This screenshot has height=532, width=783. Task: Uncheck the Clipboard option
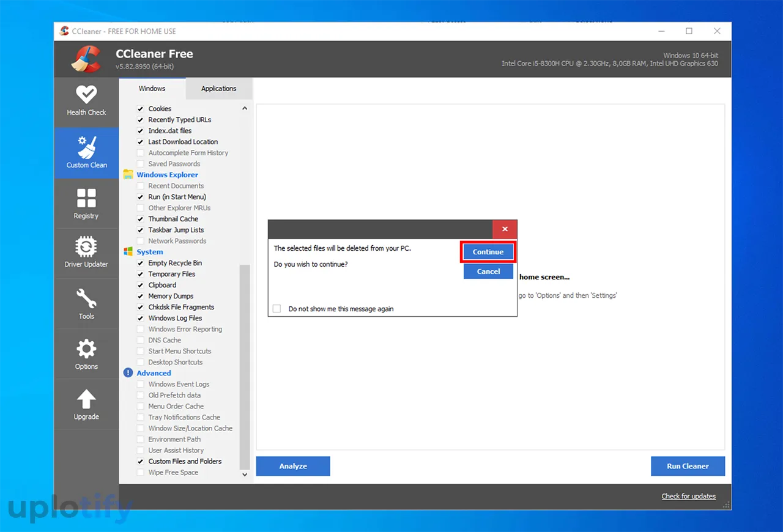[x=141, y=285]
